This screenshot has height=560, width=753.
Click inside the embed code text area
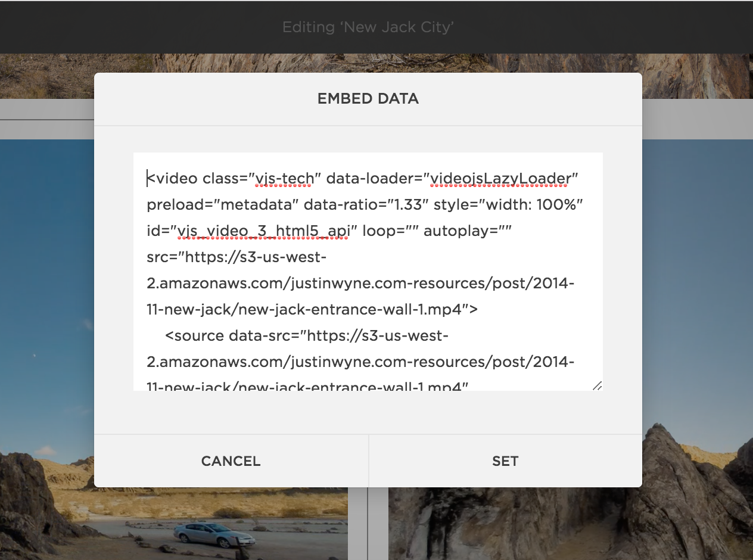(368, 272)
